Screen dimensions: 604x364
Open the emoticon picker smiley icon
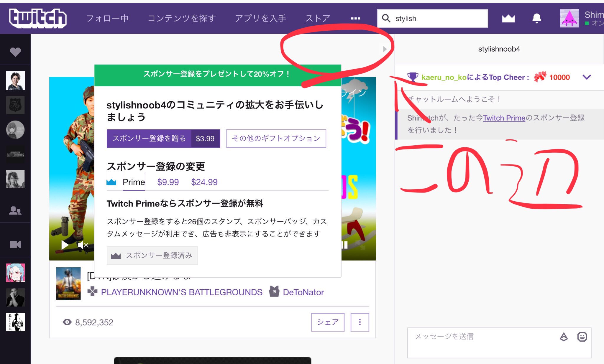click(x=582, y=337)
